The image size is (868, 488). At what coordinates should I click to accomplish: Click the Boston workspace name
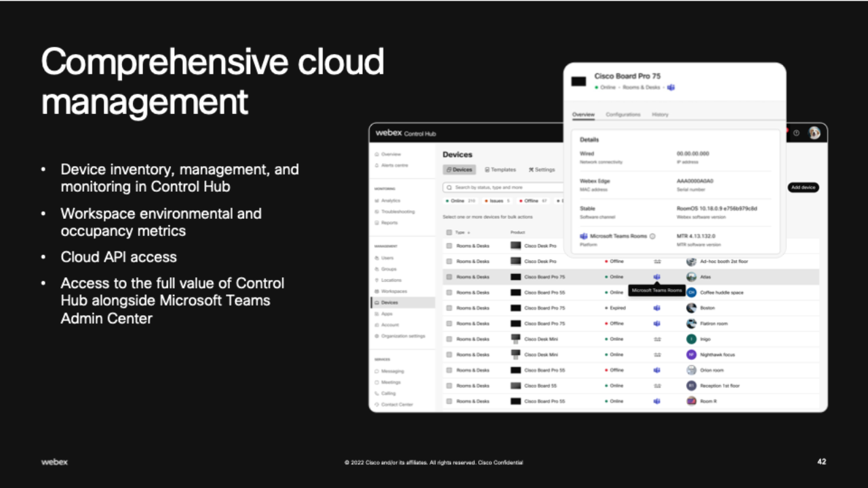(x=707, y=308)
